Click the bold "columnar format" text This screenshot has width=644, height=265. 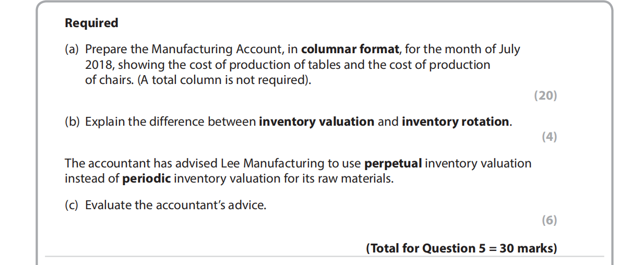(x=350, y=50)
